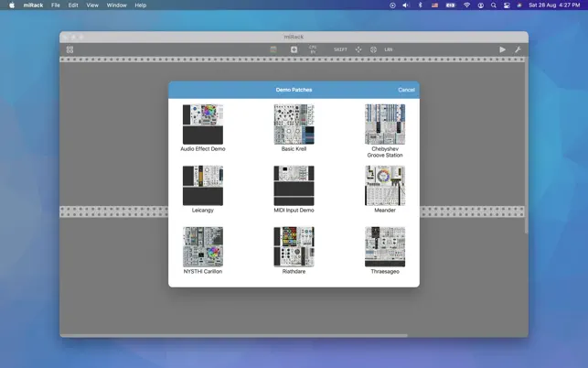Open the View menu
The image size is (588, 368).
92,5
